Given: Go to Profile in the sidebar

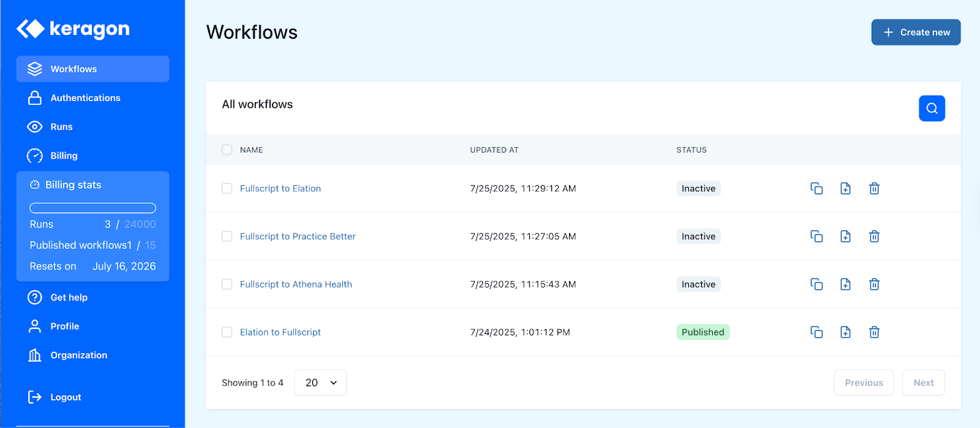Looking at the screenshot, I should [x=92, y=326].
